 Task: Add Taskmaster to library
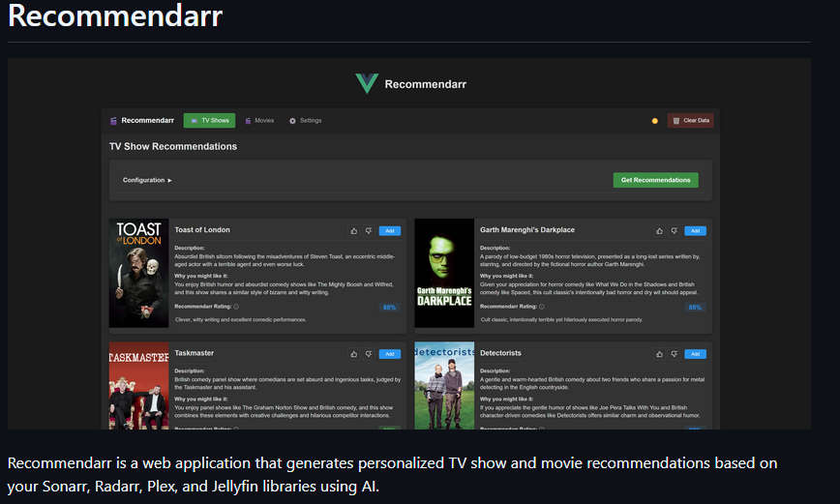click(390, 354)
